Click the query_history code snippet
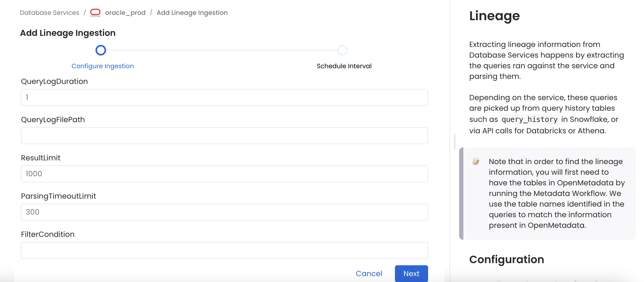The image size is (644, 282). pos(530,119)
